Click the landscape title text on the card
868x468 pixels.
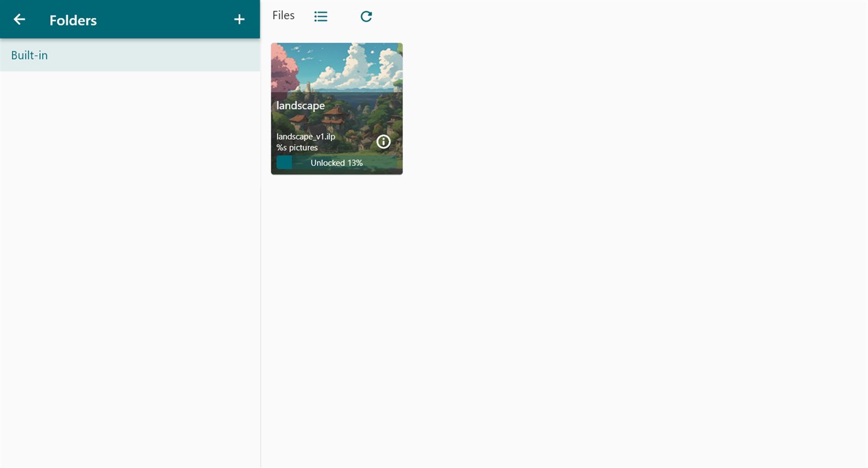[300, 105]
